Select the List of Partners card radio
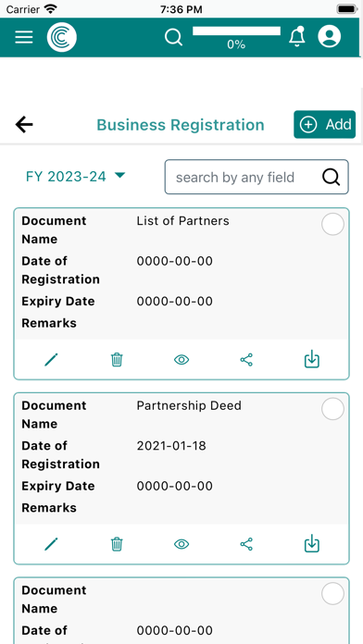The height and width of the screenshot is (644, 363). pos(332,224)
